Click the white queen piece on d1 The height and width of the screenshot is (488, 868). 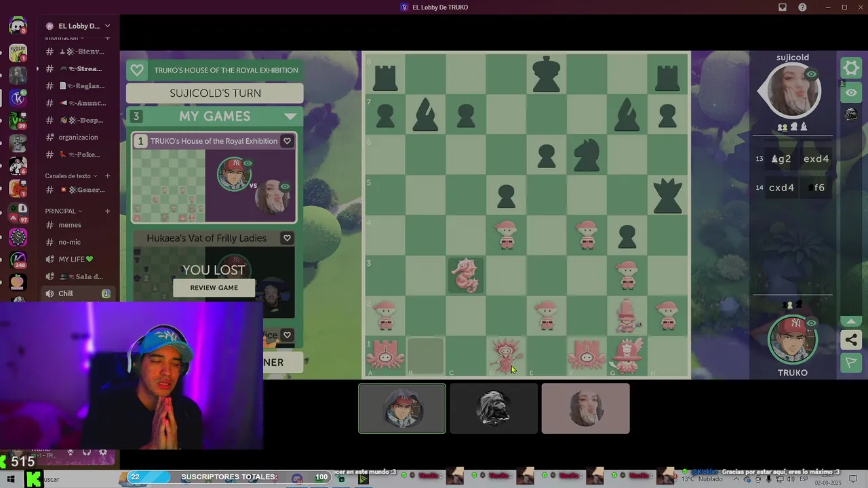506,356
